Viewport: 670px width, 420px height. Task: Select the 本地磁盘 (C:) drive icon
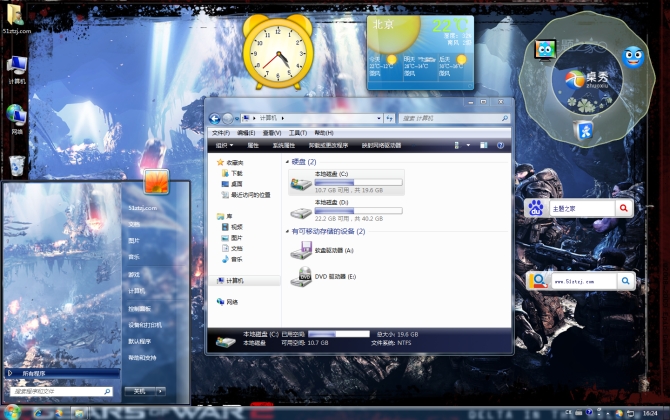pos(301,183)
